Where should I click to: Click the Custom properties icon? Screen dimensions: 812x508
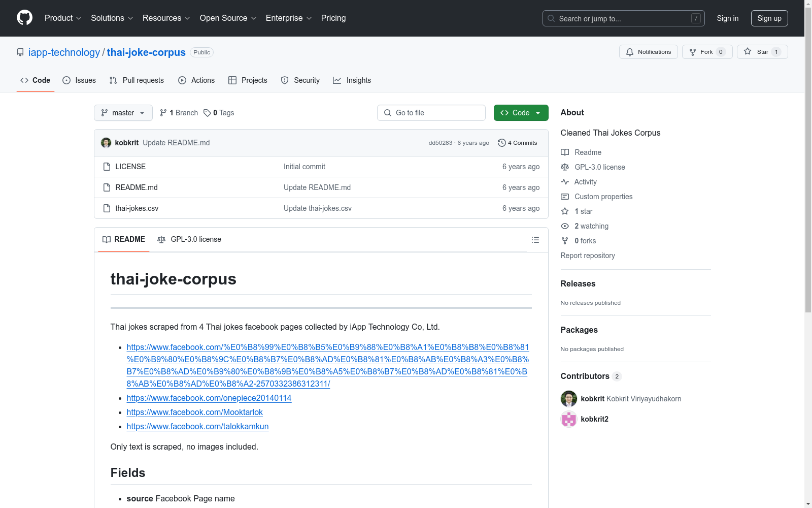pyautogui.click(x=565, y=197)
